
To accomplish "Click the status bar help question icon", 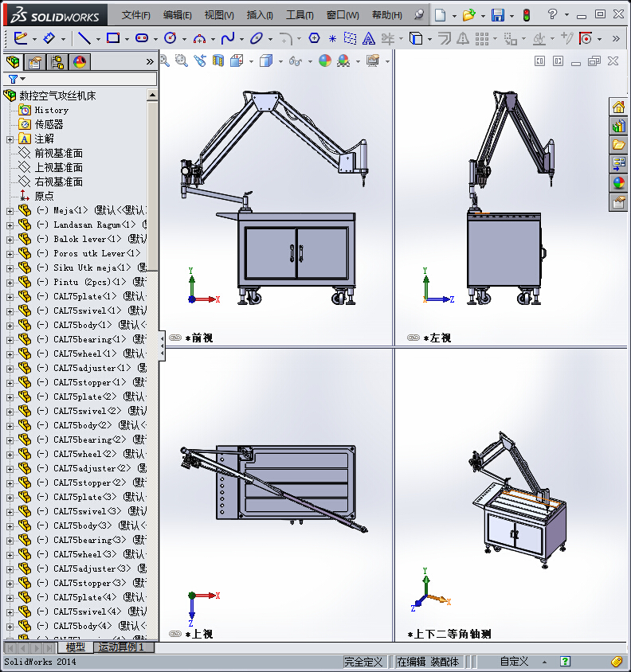I will pos(566,662).
